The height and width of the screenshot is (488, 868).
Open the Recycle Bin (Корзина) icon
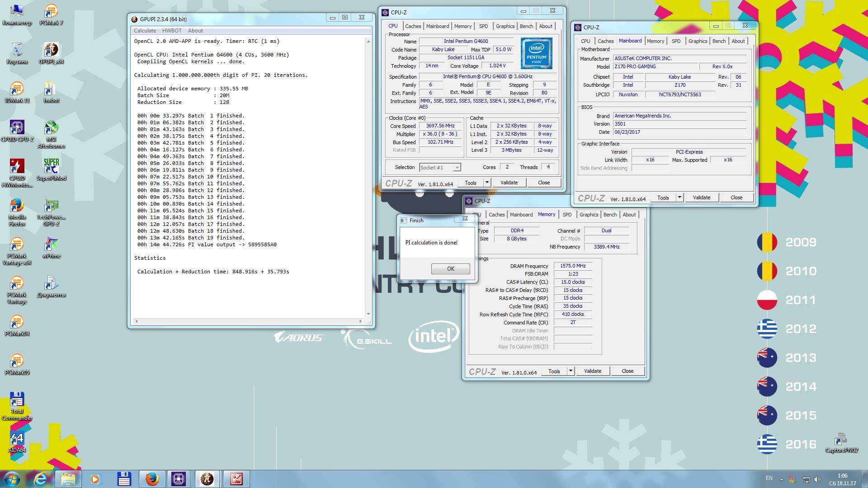pyautogui.click(x=17, y=53)
